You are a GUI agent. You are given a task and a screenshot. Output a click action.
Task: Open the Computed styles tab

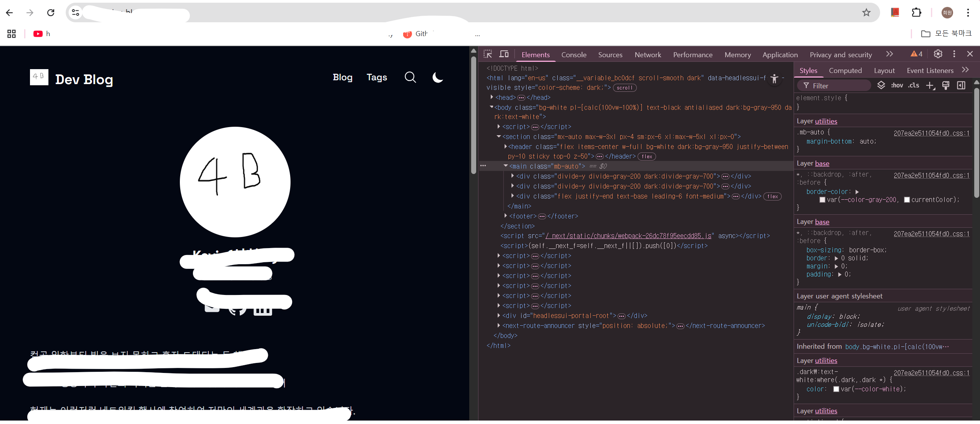[x=845, y=71]
